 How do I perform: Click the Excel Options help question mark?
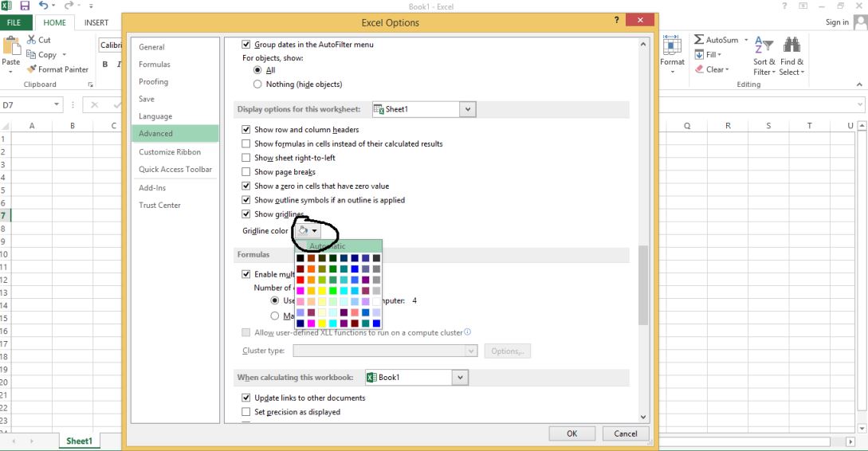tap(617, 20)
